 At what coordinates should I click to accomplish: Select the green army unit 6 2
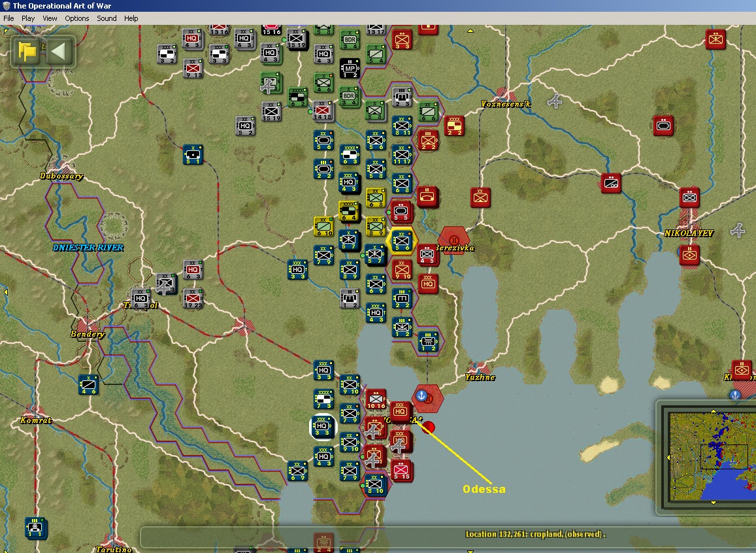[297, 97]
